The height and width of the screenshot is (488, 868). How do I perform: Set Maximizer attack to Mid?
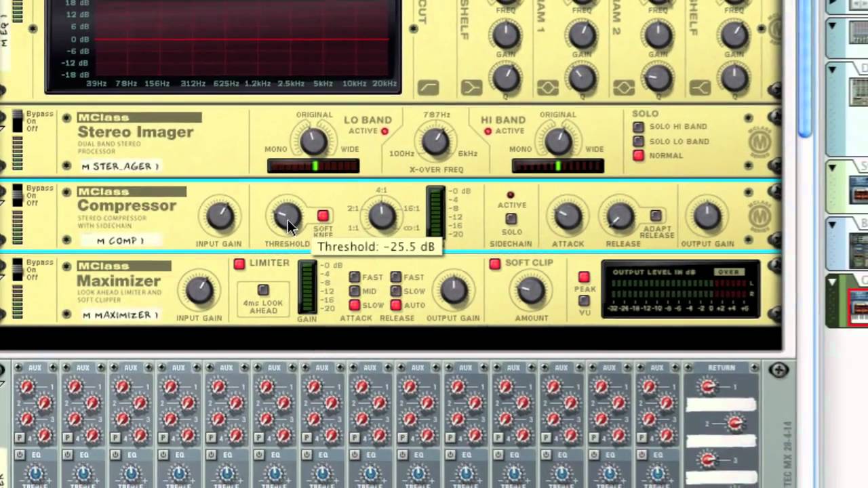pyautogui.click(x=354, y=291)
